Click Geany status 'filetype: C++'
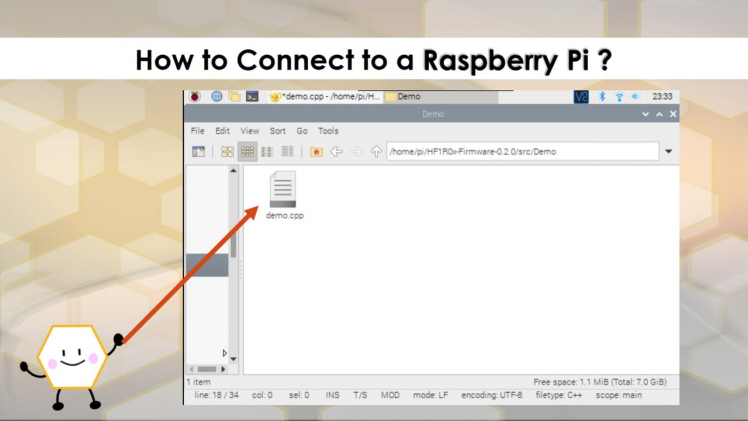The width and height of the screenshot is (748, 421). (x=559, y=395)
